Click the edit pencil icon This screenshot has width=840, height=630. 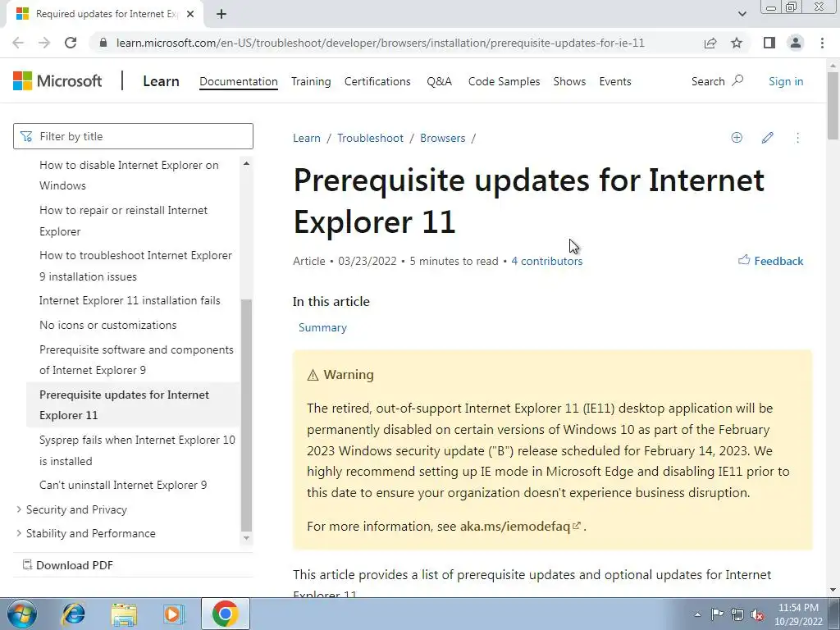point(767,138)
